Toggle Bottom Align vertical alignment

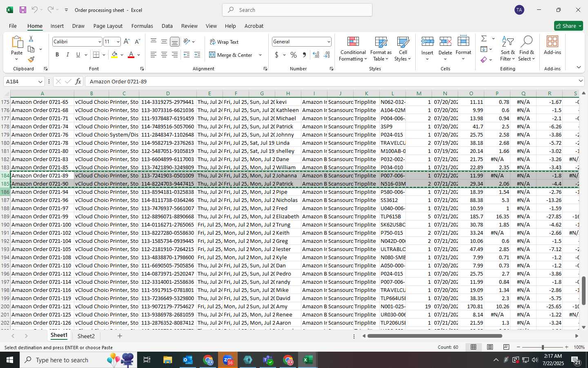[x=174, y=42]
